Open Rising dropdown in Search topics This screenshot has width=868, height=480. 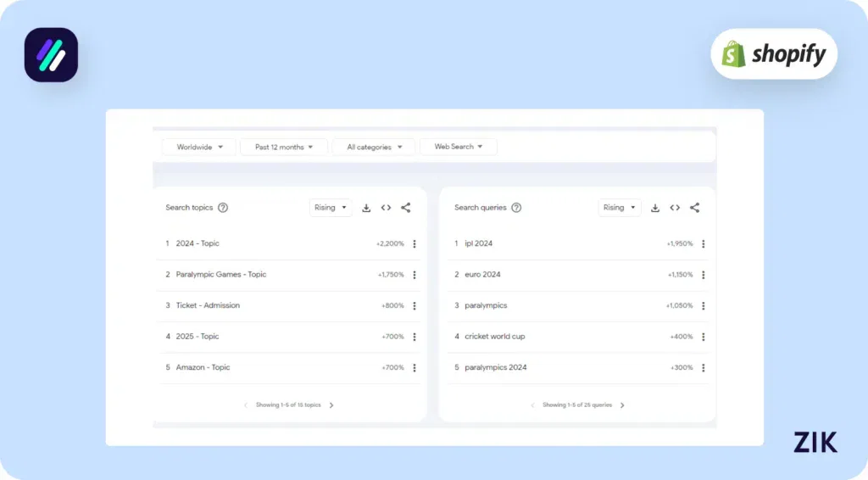[330, 208]
